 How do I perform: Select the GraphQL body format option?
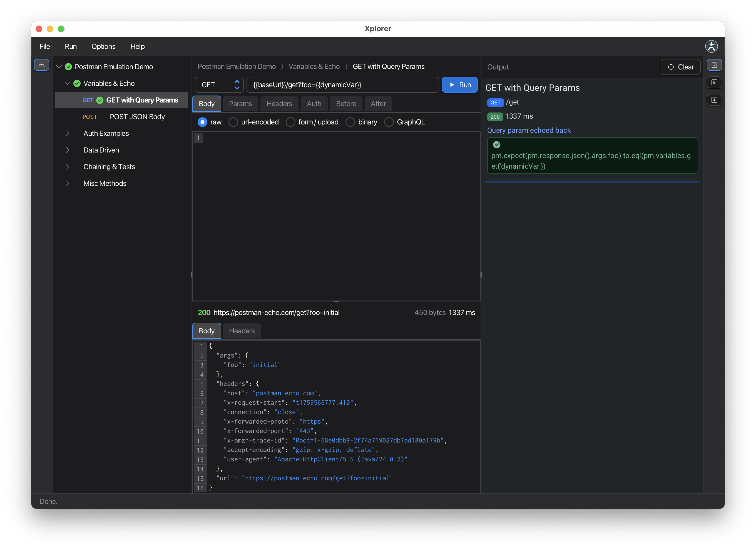pyautogui.click(x=389, y=122)
